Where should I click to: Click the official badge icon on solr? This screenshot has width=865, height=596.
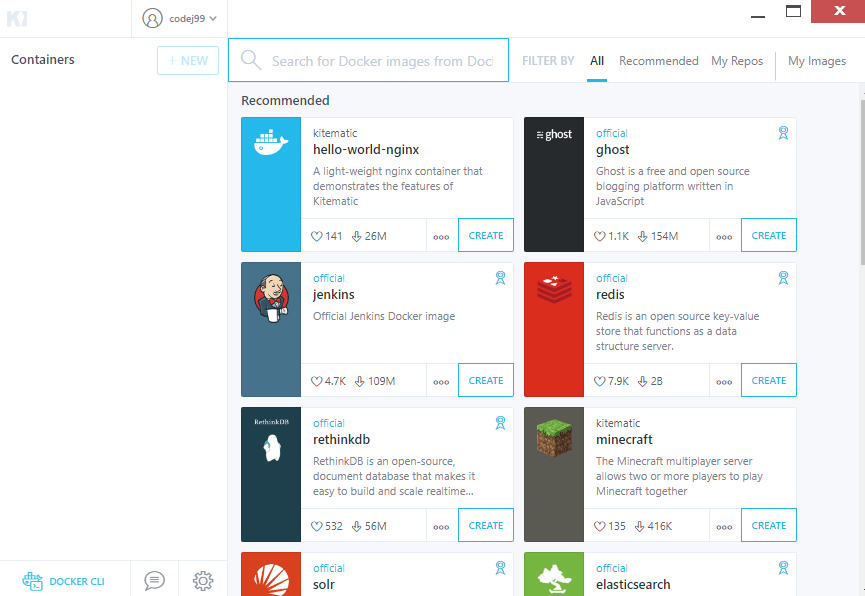point(500,568)
